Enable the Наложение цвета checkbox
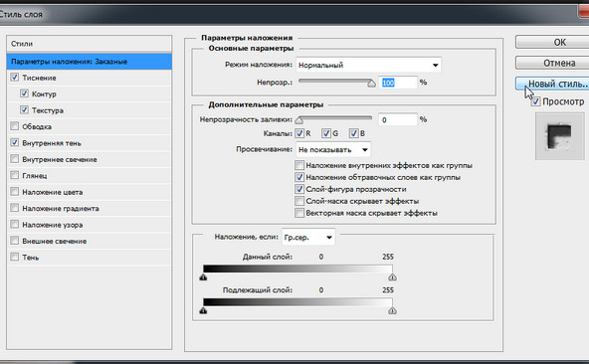The image size is (589, 364). [x=15, y=192]
